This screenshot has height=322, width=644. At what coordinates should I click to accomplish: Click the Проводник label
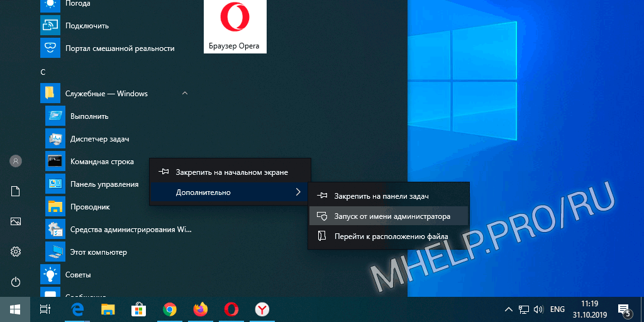point(90,207)
